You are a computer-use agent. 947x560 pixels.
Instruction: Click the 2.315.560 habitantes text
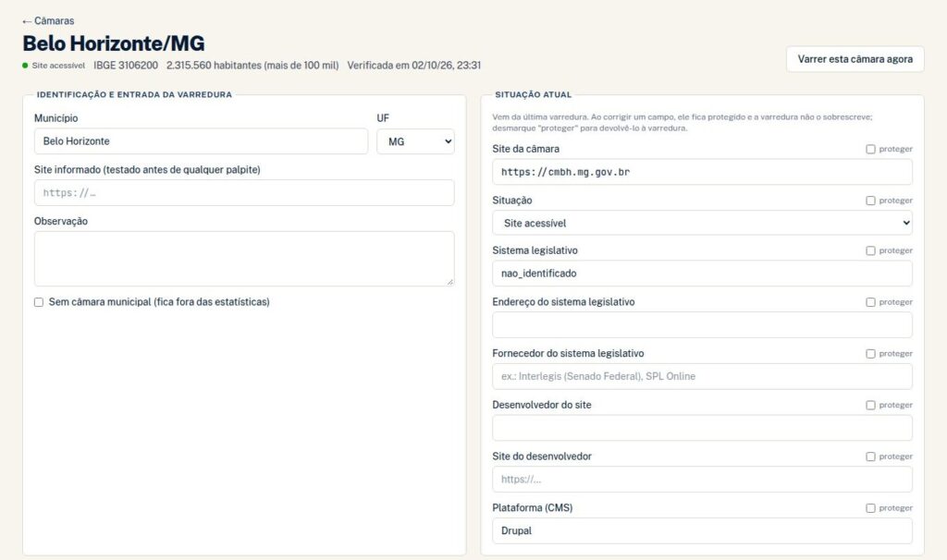pyautogui.click(x=252, y=66)
